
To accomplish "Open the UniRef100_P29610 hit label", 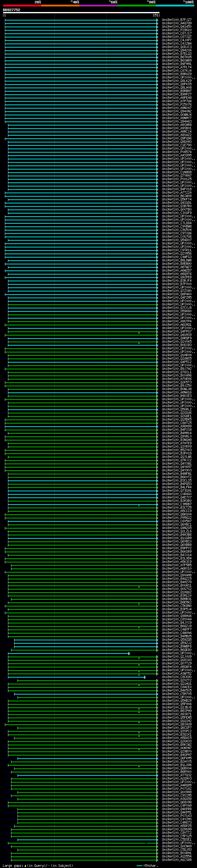I will (x=176, y=30).
